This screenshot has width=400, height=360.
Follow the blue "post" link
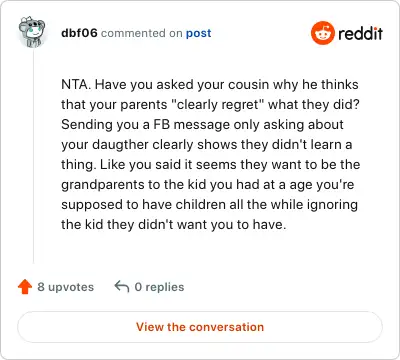198,33
